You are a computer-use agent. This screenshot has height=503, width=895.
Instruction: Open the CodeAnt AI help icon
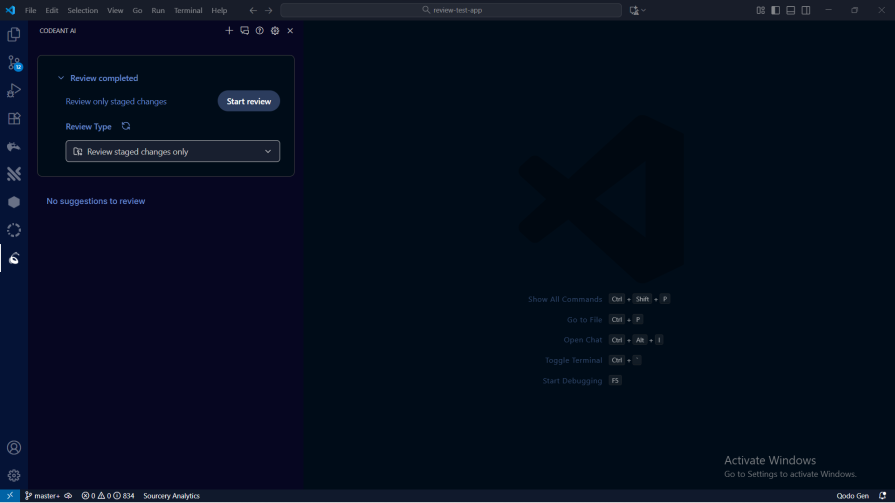(x=260, y=31)
